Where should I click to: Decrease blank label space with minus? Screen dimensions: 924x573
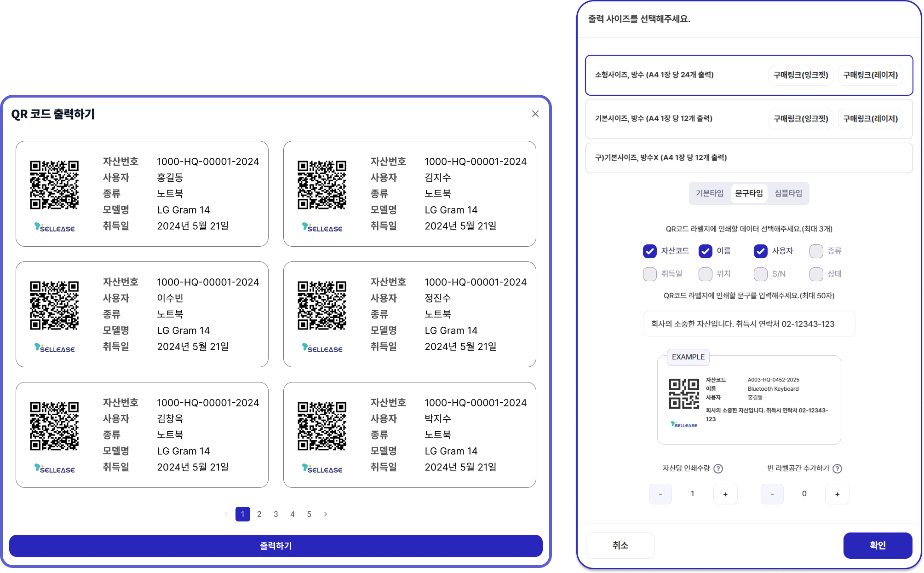772,494
